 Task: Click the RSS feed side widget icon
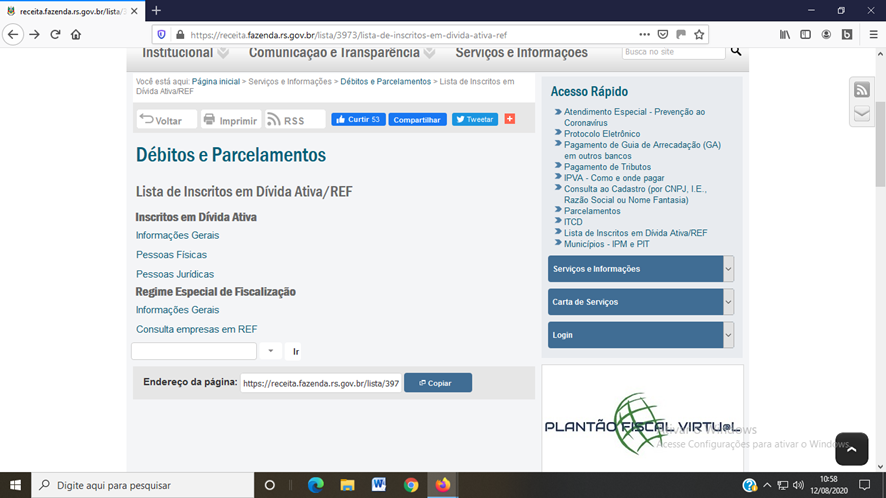tap(861, 90)
